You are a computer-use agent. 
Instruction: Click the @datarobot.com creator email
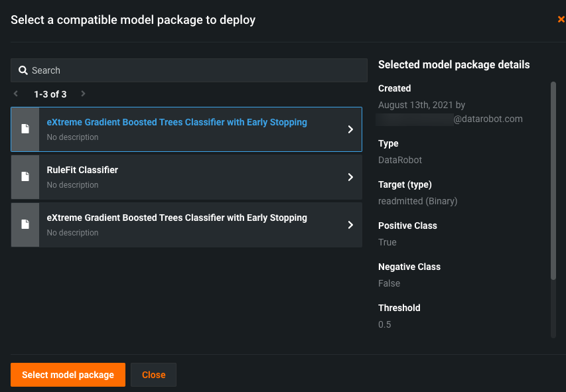coord(488,119)
